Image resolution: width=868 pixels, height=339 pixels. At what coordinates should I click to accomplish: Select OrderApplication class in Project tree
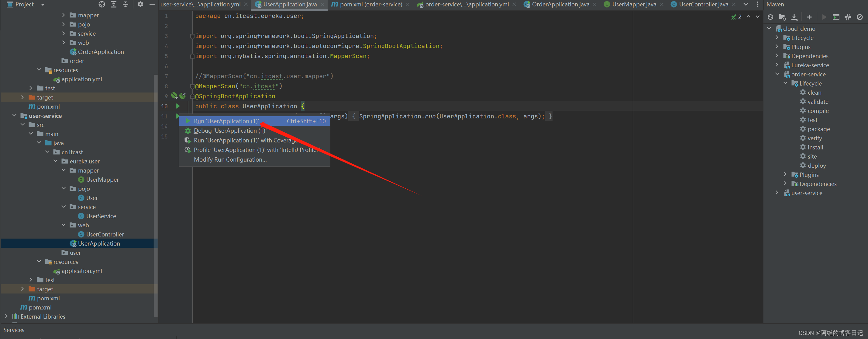coord(101,52)
